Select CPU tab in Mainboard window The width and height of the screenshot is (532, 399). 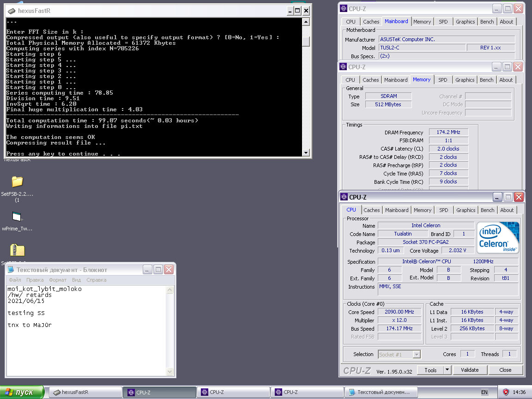351,22
